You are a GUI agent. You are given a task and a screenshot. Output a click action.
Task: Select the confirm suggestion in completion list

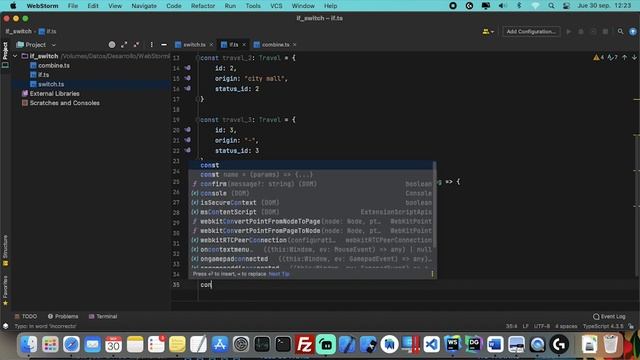point(312,184)
